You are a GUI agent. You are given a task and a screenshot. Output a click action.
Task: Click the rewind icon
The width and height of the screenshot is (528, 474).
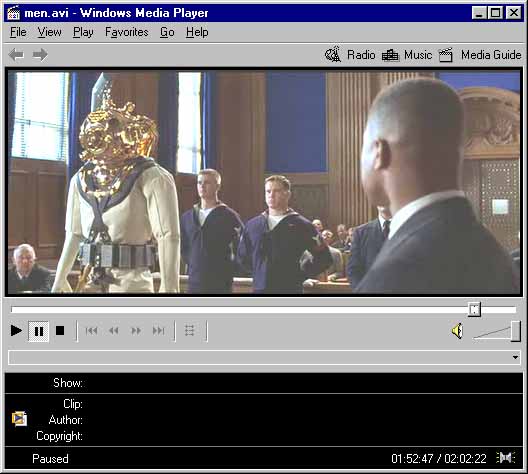tap(114, 331)
